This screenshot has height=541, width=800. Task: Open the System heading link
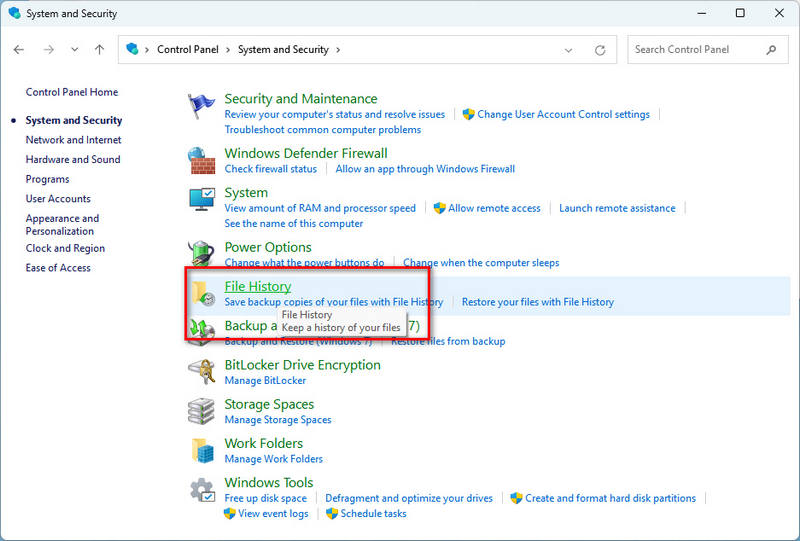click(x=246, y=192)
